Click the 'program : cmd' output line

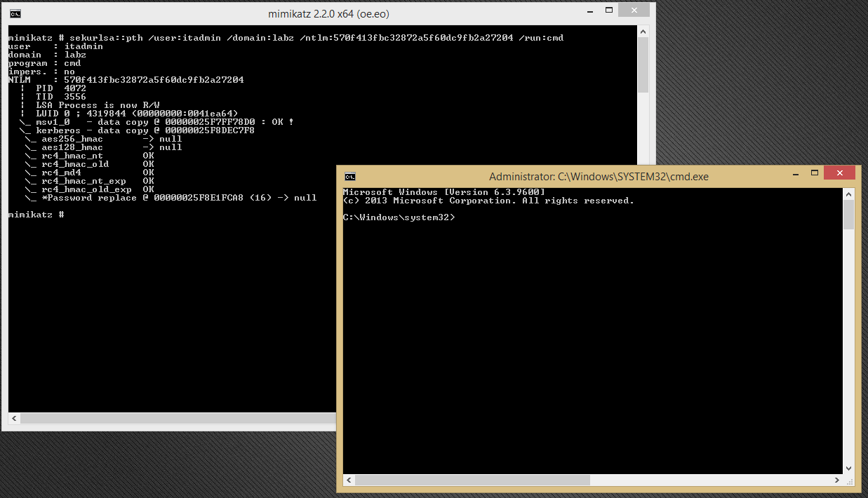(44, 63)
